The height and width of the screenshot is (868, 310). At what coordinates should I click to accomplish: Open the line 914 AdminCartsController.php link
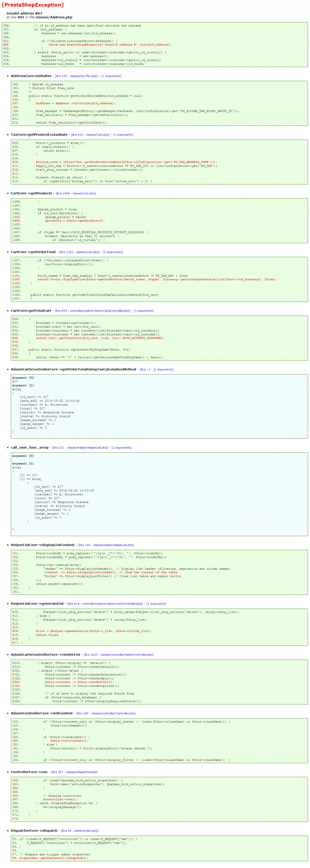click(x=105, y=604)
